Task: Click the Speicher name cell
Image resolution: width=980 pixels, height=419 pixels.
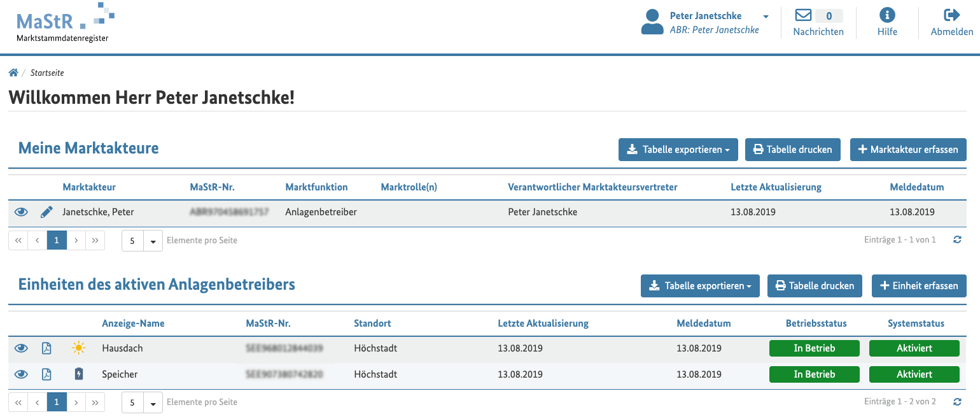Action: tap(120, 374)
